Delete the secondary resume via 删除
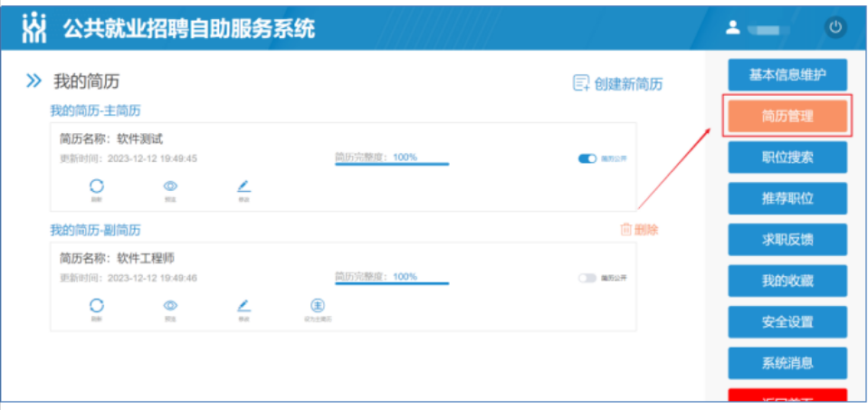The image size is (868, 410). [x=639, y=230]
